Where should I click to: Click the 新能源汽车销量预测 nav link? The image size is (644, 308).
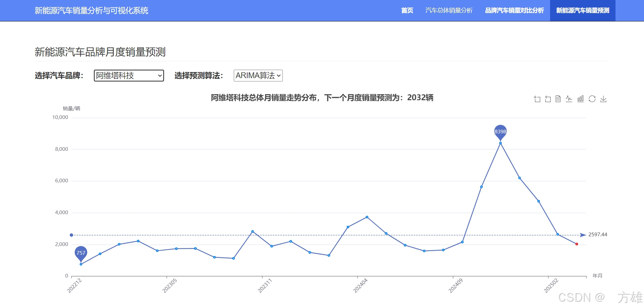click(582, 10)
